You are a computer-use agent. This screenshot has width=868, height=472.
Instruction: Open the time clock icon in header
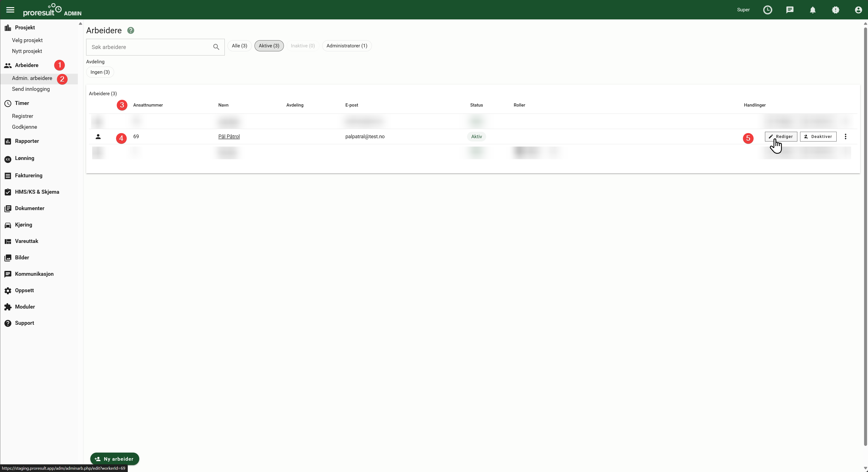point(767,10)
